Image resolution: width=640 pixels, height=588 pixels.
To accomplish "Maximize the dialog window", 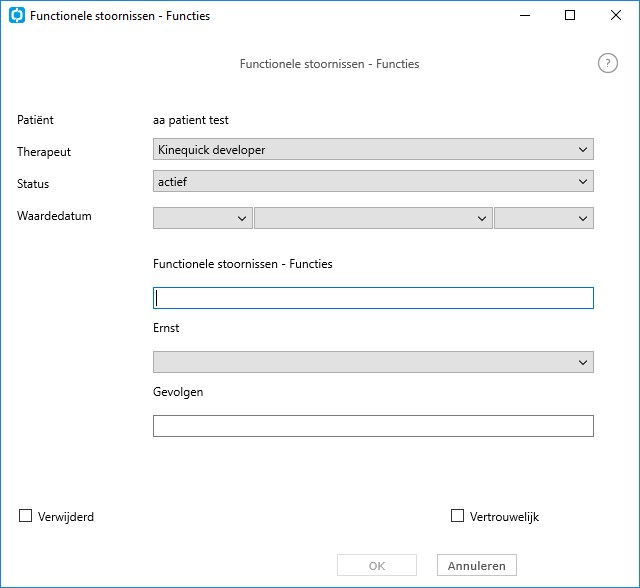I will (570, 16).
